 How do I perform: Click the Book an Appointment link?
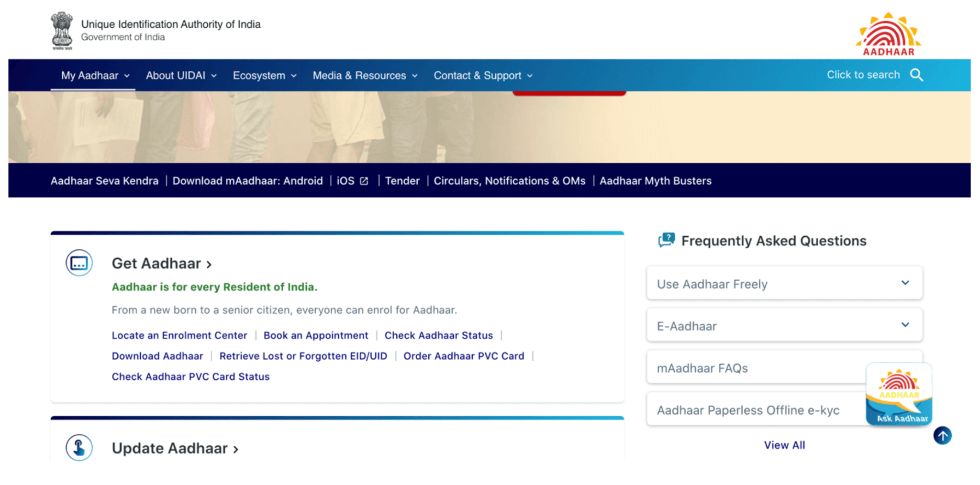(x=316, y=335)
